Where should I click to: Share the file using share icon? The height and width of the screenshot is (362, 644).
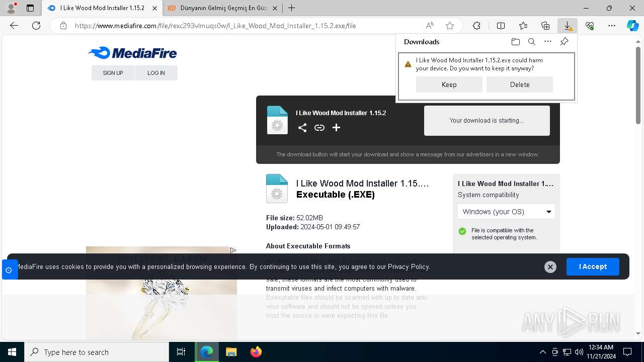(302, 128)
